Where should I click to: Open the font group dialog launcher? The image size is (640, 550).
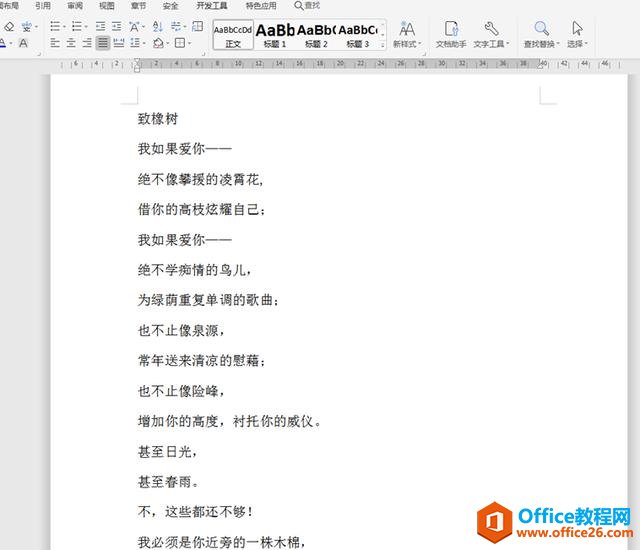(x=39, y=54)
